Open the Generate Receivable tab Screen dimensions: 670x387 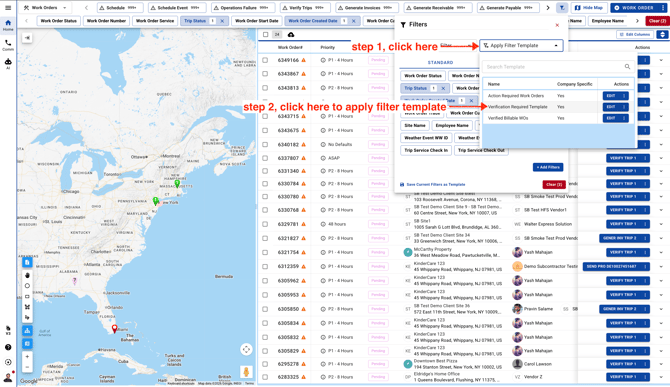(x=438, y=8)
